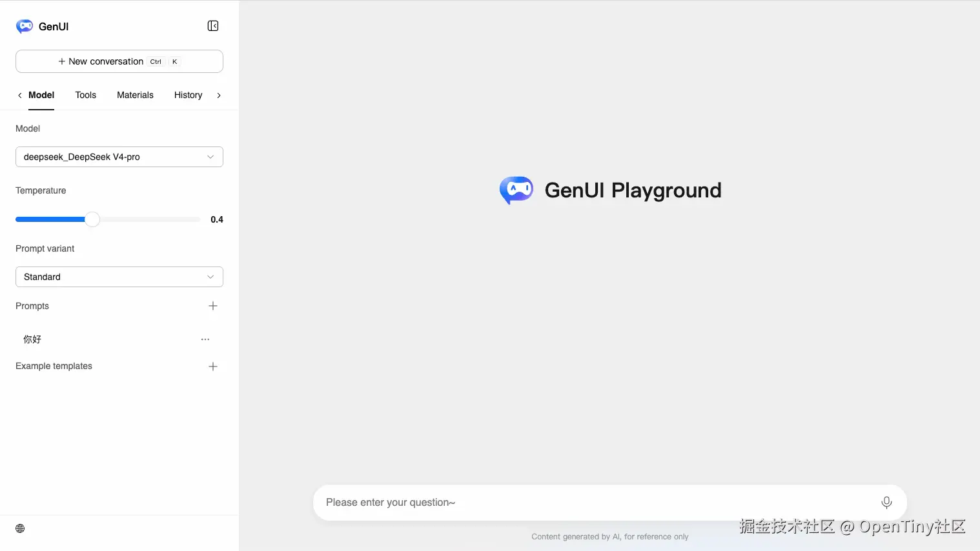This screenshot has width=980, height=551.
Task: Activate voice input microphone icon
Action: click(x=886, y=503)
